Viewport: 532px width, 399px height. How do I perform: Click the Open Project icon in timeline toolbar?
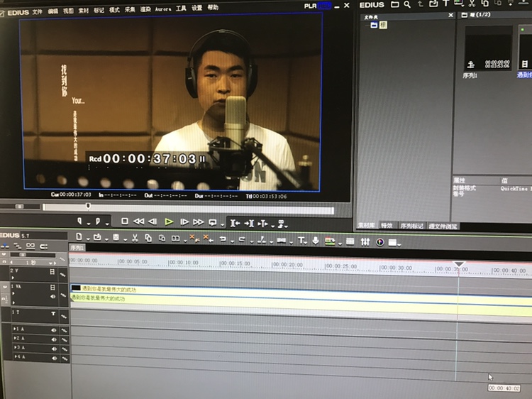point(97,237)
